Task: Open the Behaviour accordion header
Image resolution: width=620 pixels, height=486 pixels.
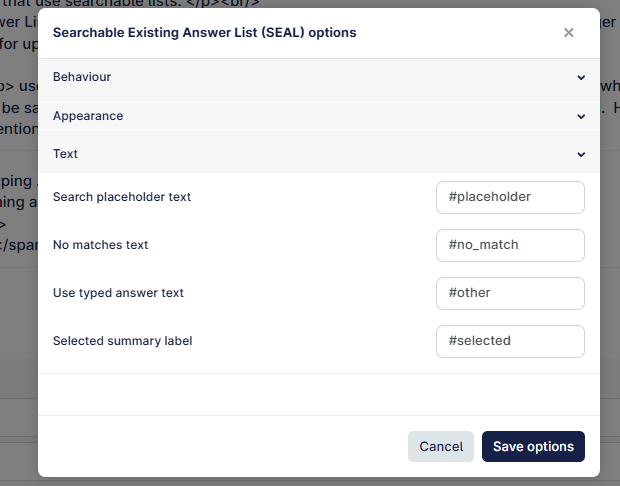Action: click(319, 77)
